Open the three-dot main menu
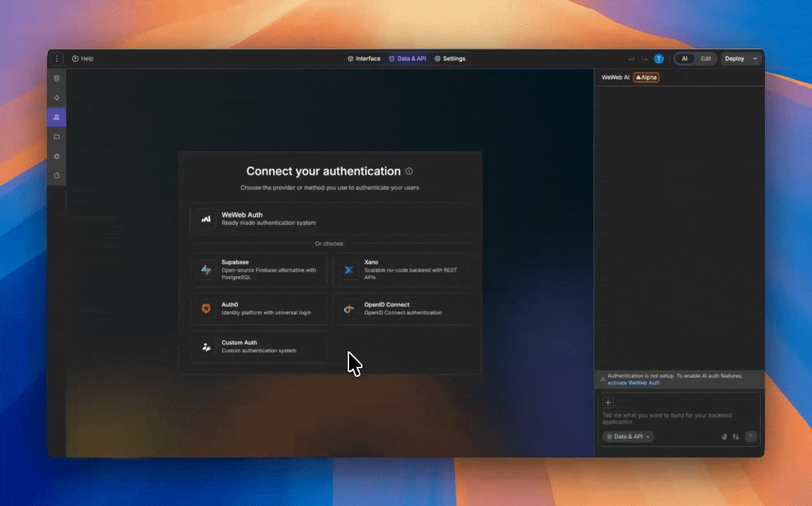The image size is (812, 506). pyautogui.click(x=56, y=58)
